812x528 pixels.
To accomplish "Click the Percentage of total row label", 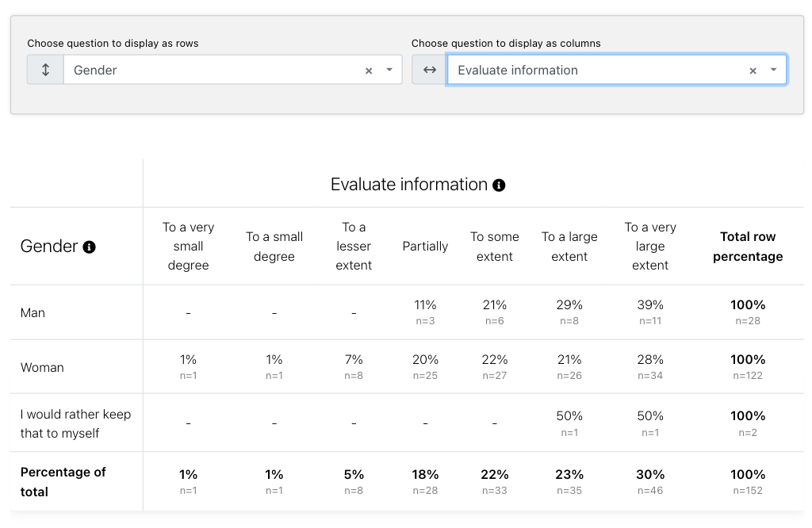I will pyautogui.click(x=63, y=481).
